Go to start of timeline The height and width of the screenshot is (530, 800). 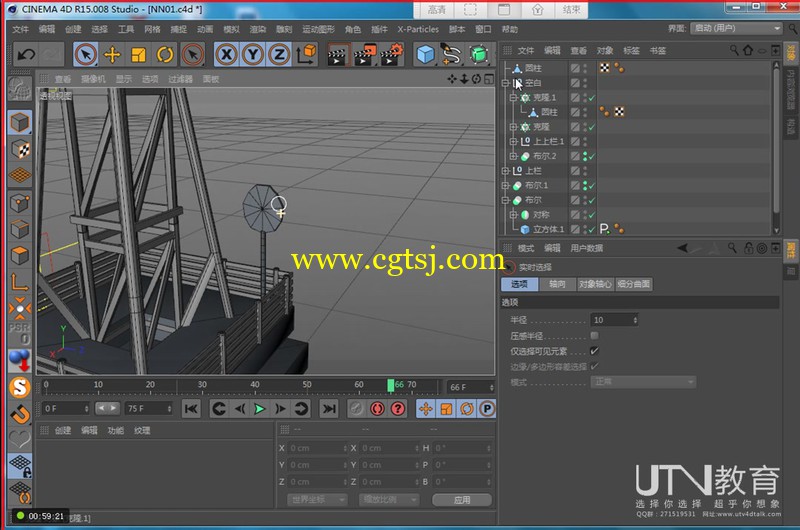tap(191, 409)
